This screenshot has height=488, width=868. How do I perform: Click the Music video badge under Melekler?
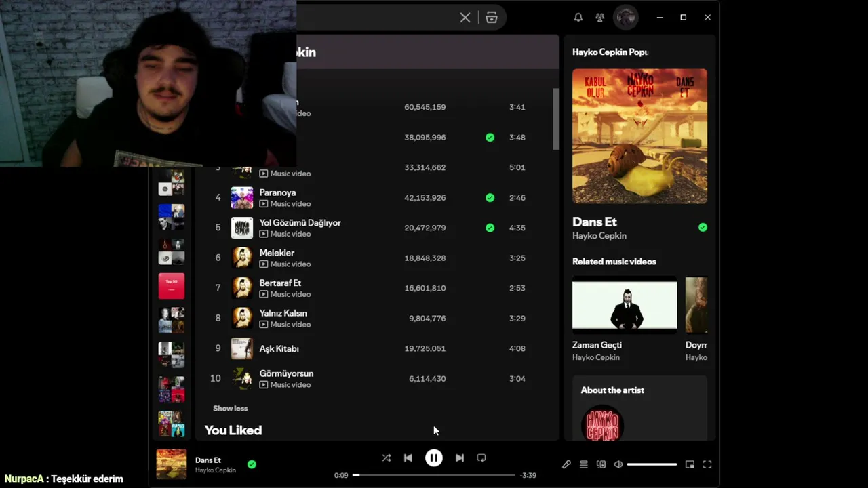click(x=285, y=264)
